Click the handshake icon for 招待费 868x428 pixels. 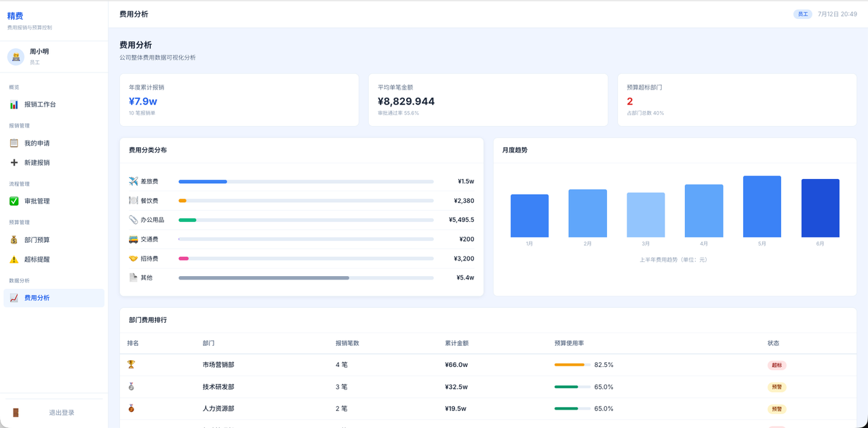(x=133, y=258)
